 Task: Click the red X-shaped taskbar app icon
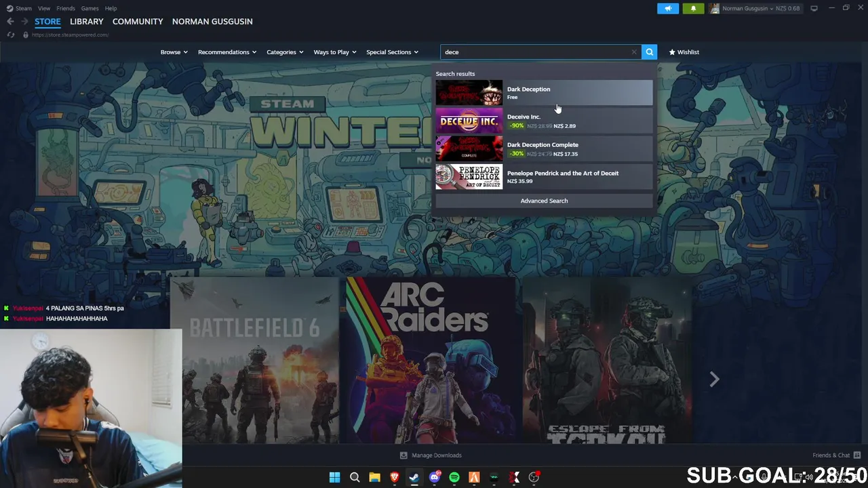(x=514, y=478)
